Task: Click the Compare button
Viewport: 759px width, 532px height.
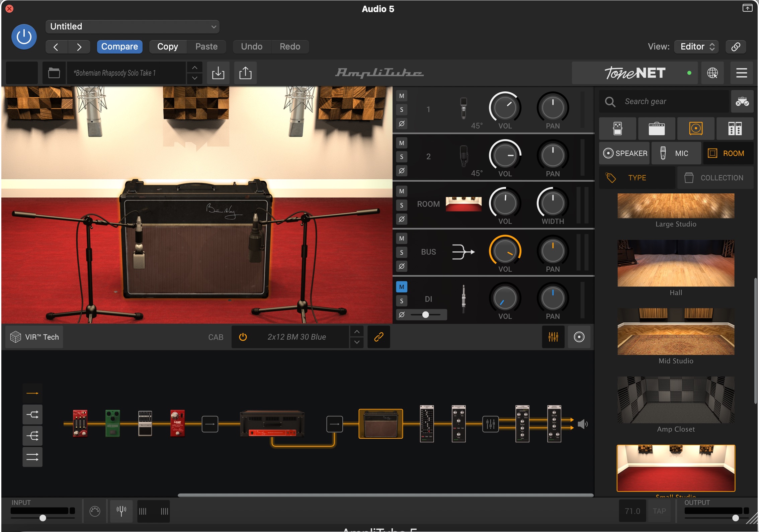Action: (x=120, y=47)
